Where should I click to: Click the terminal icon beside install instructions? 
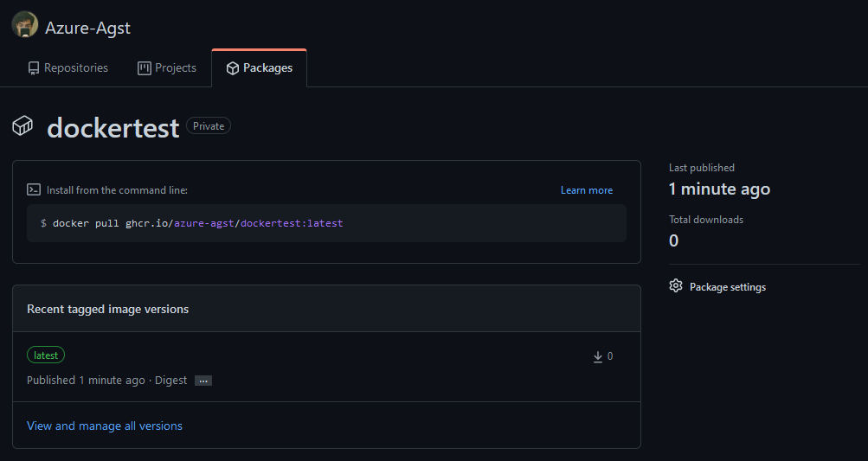[34, 189]
